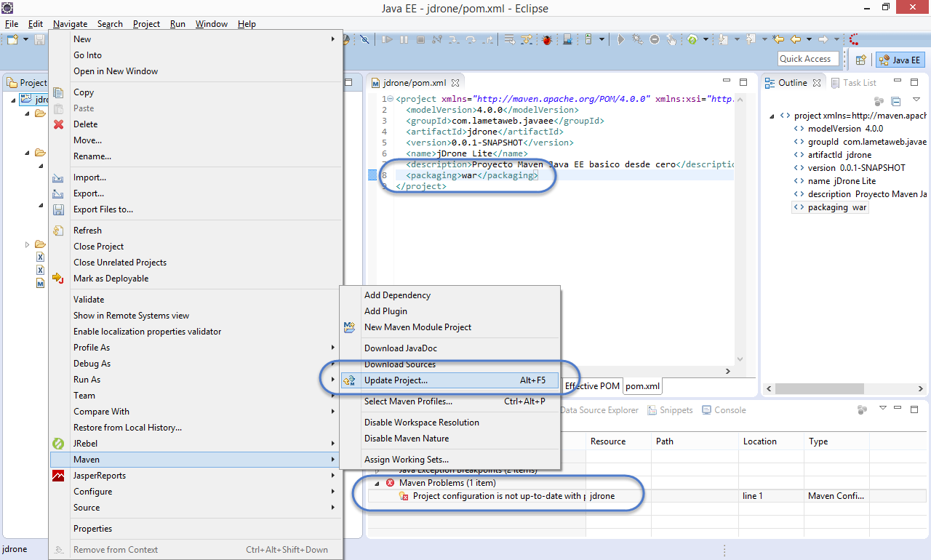Click the Open Perspective icon
The height and width of the screenshot is (560, 931).
tap(860, 60)
